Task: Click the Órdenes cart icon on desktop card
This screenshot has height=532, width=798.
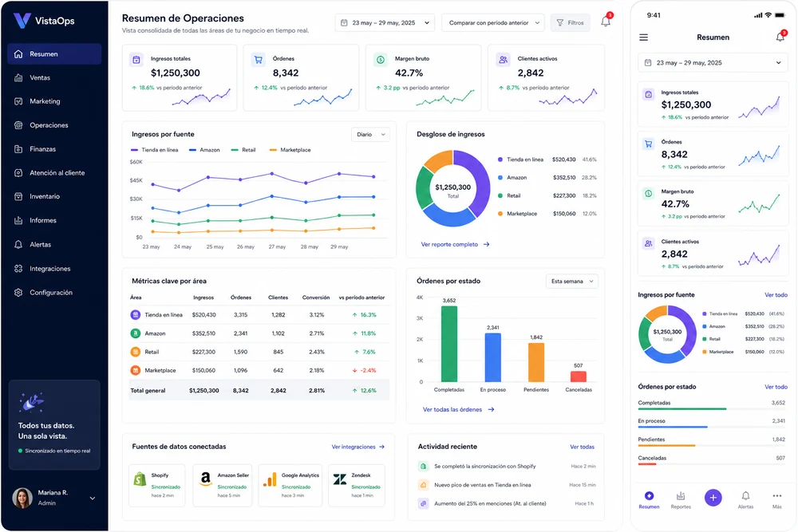Action: coord(259,60)
